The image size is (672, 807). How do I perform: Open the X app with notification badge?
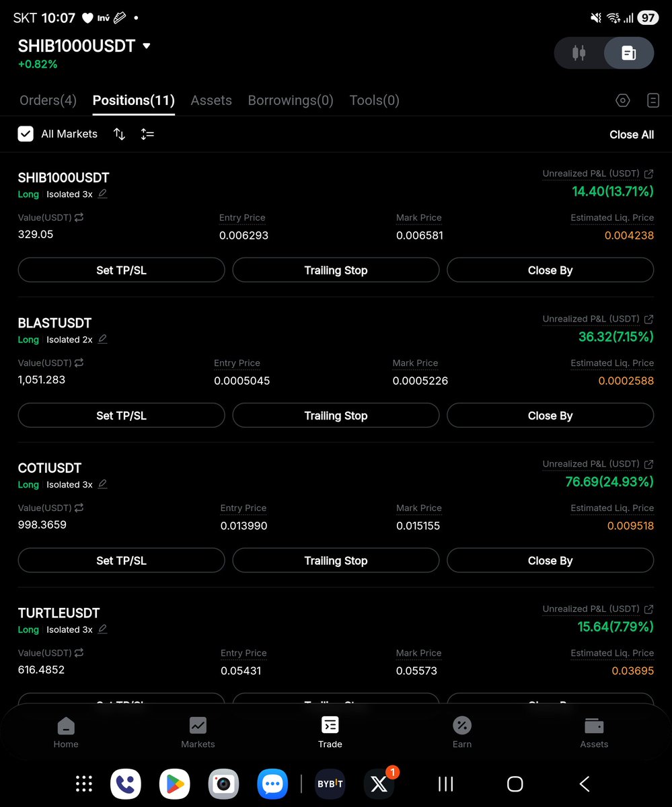point(380,783)
